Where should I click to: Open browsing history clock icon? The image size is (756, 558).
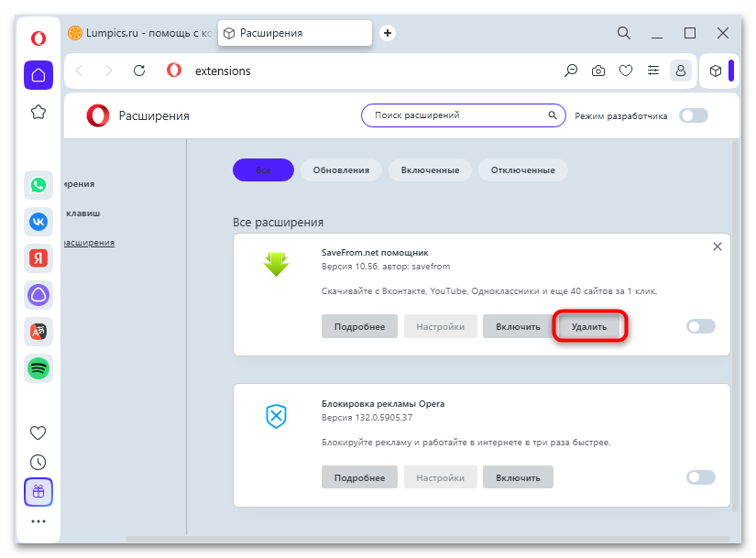point(38,462)
